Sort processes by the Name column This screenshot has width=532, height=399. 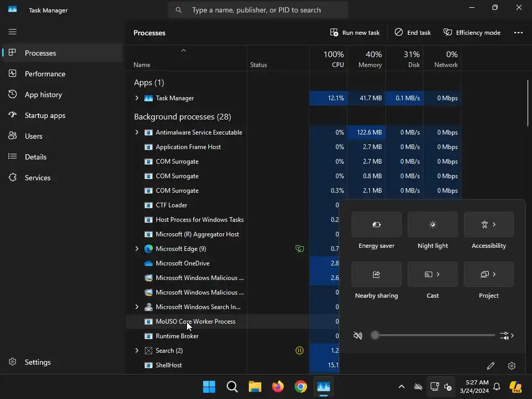click(187, 58)
